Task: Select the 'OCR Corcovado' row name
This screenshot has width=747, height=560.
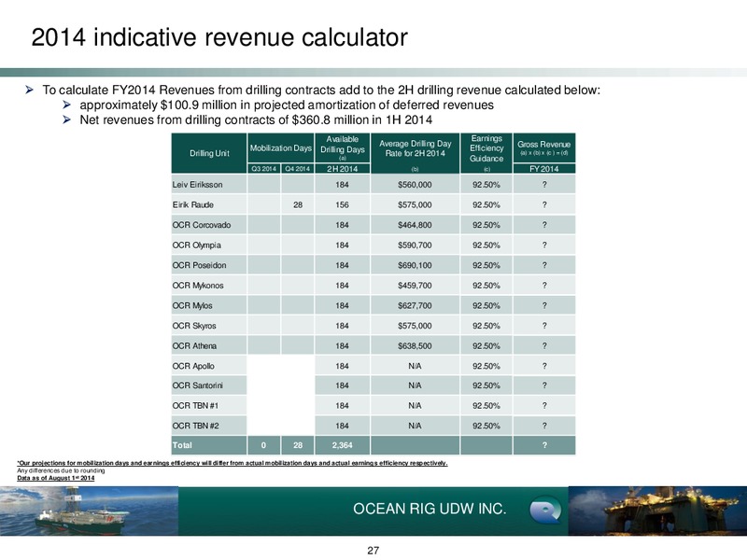Action: 202,225
